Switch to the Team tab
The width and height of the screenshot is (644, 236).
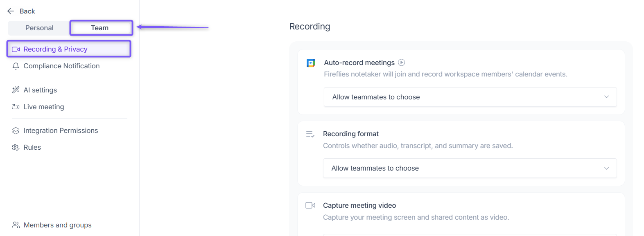pyautogui.click(x=101, y=28)
